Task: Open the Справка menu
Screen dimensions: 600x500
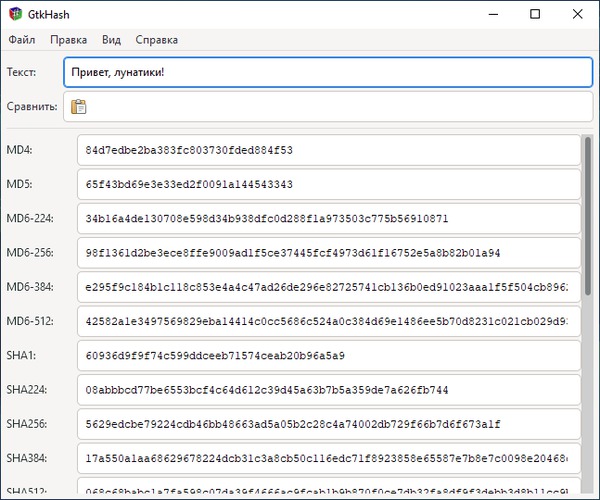Action: [x=157, y=40]
